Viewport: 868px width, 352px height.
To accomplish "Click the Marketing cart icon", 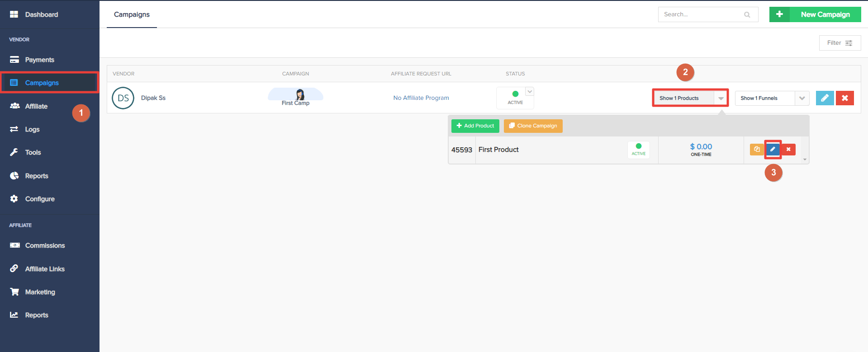I will 14,292.
